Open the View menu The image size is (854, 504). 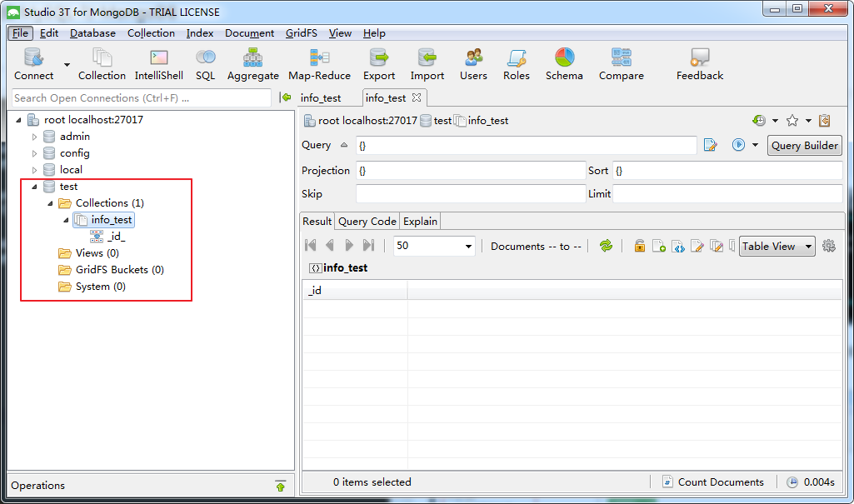340,33
